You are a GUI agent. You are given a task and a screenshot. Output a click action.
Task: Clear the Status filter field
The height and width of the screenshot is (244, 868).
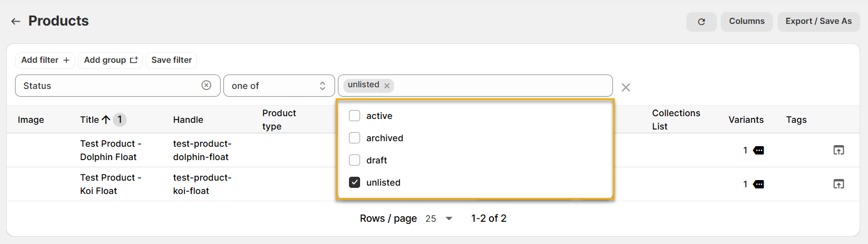(x=206, y=86)
